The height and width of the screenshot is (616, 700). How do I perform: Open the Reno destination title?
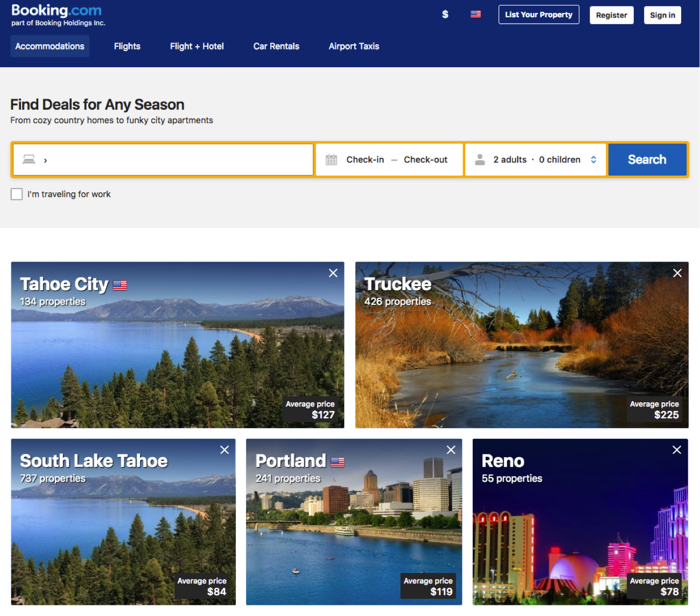click(503, 461)
